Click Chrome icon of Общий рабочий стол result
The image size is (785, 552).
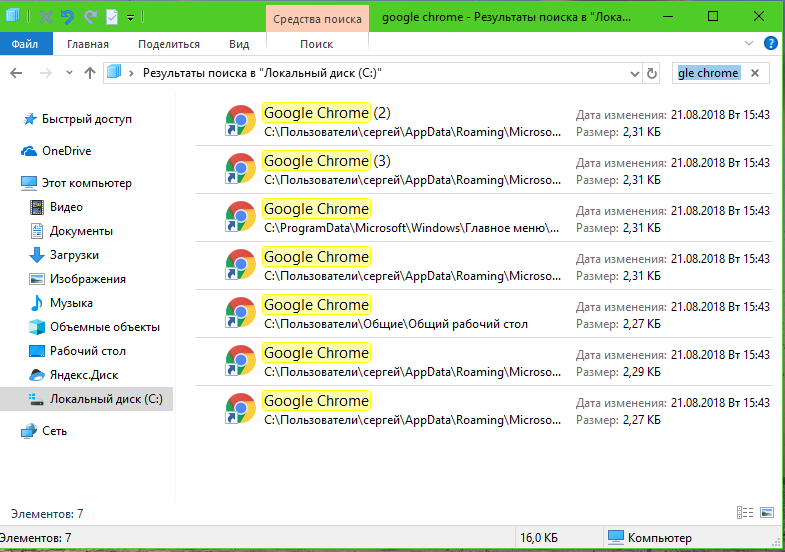click(240, 313)
